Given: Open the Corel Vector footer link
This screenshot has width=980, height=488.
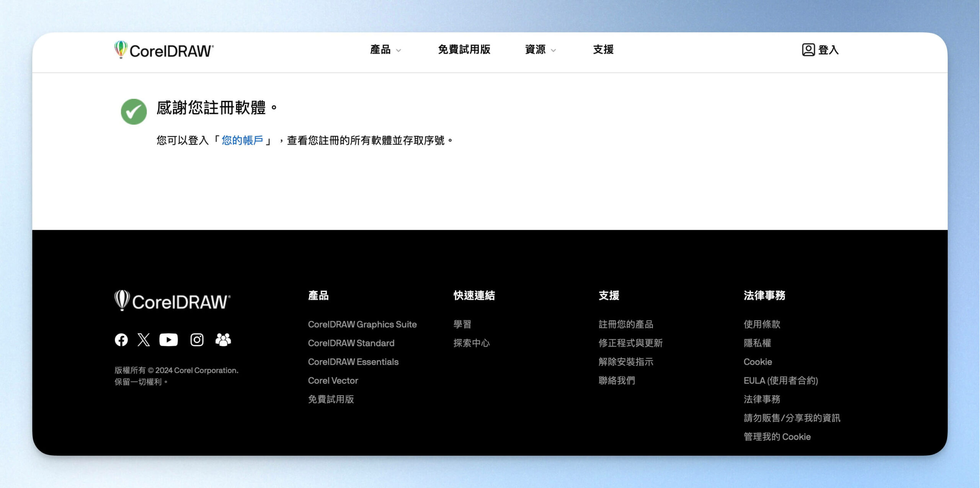Looking at the screenshot, I should click(x=333, y=381).
